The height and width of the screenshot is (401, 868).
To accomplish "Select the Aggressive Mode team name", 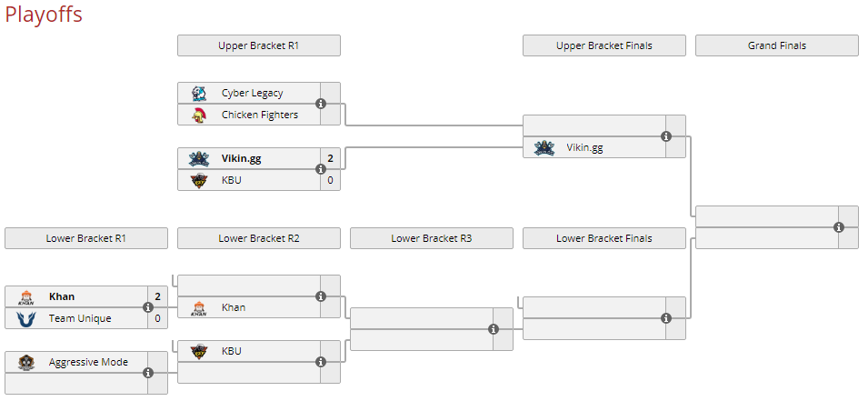I will tap(88, 362).
